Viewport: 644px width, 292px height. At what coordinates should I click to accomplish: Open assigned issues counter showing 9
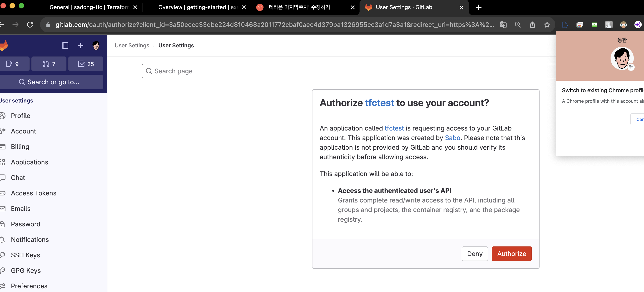13,64
